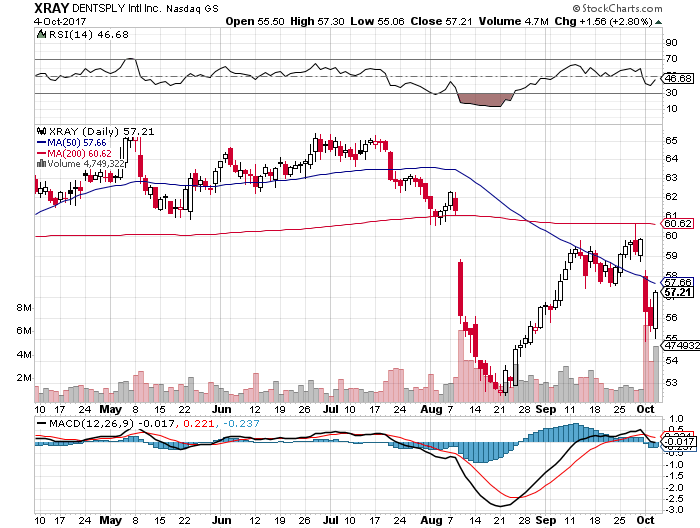Click the candlestick icon beside XRAY (Daily)

click(40, 130)
